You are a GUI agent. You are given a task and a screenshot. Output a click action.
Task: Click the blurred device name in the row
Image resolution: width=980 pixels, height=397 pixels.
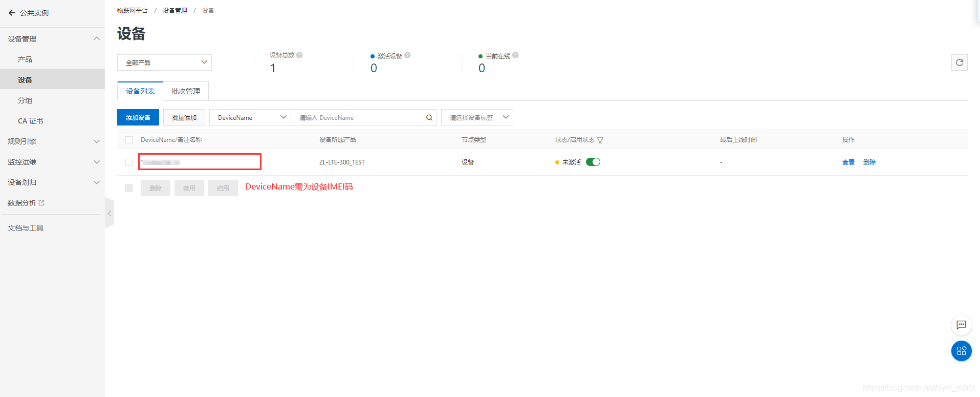(x=161, y=162)
